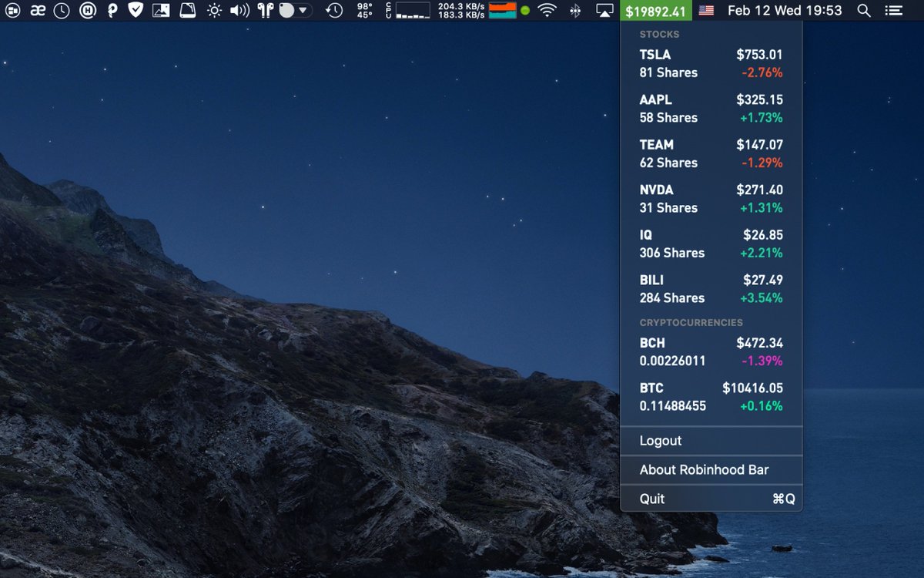Click the 0.11488455 BTC amount
The height and width of the screenshot is (578, 924).
[673, 406]
